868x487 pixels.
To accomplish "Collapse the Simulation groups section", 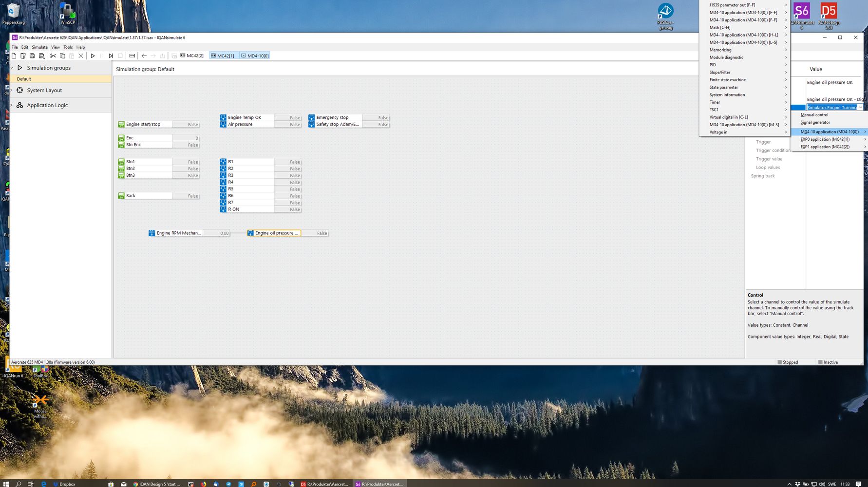I will tap(12, 68).
